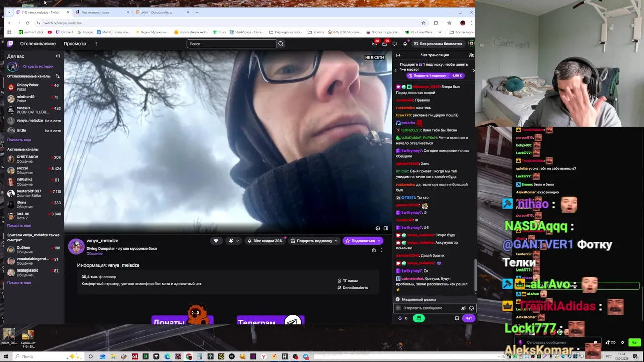Click the Twitch Поиск search field
The image size is (644, 362).
click(231, 44)
